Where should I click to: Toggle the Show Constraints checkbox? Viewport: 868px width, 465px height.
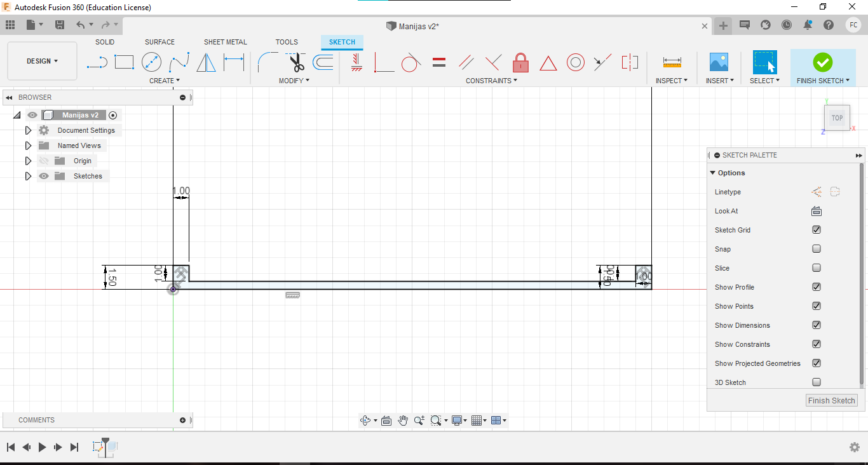(817, 344)
